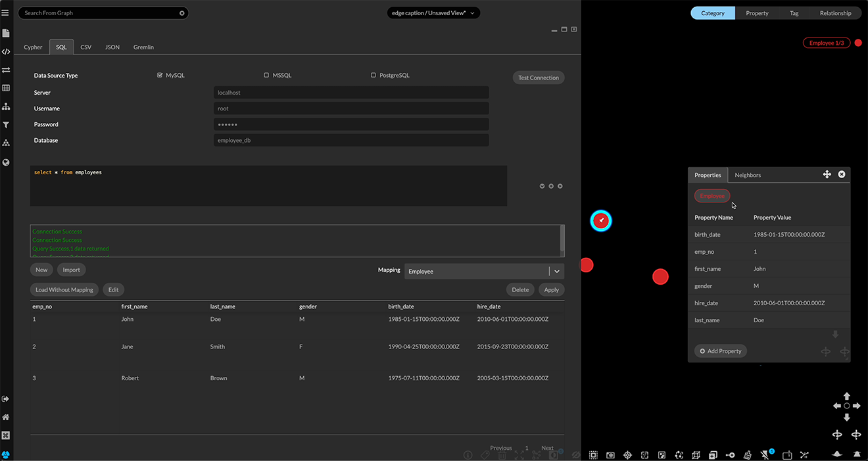Click the hide-elements icon with blue badge
This screenshot has width=868, height=461.
point(765,454)
